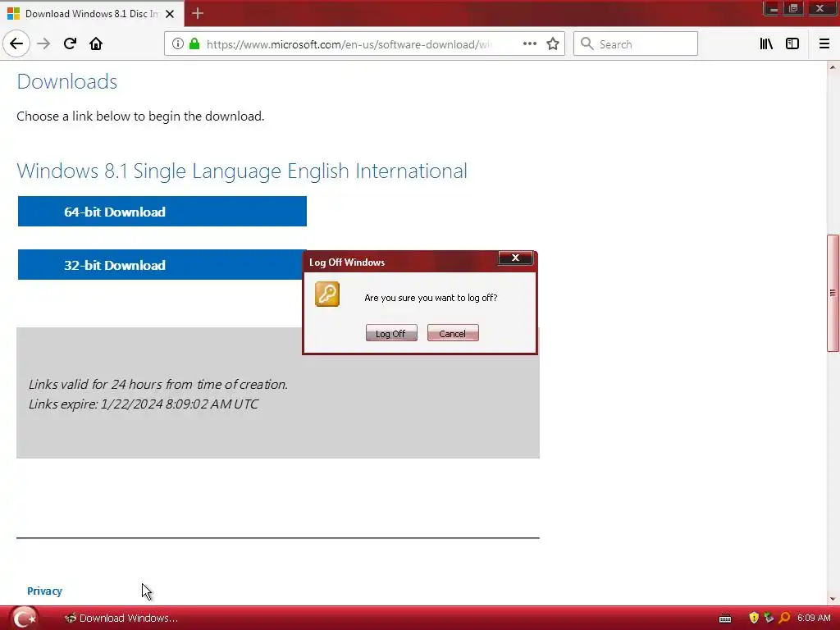Open the Library icon in toolbar
Image resolution: width=840 pixels, height=630 pixels.
pos(766,44)
